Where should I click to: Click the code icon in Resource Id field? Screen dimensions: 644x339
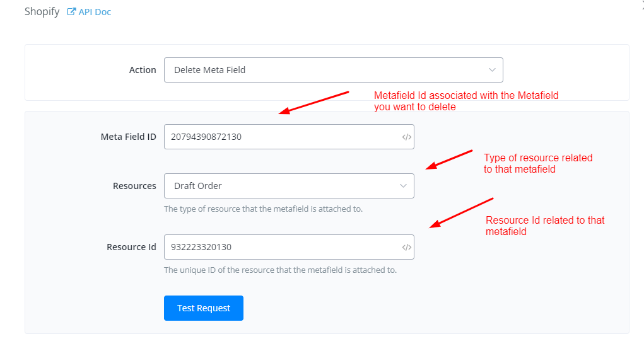pos(406,248)
